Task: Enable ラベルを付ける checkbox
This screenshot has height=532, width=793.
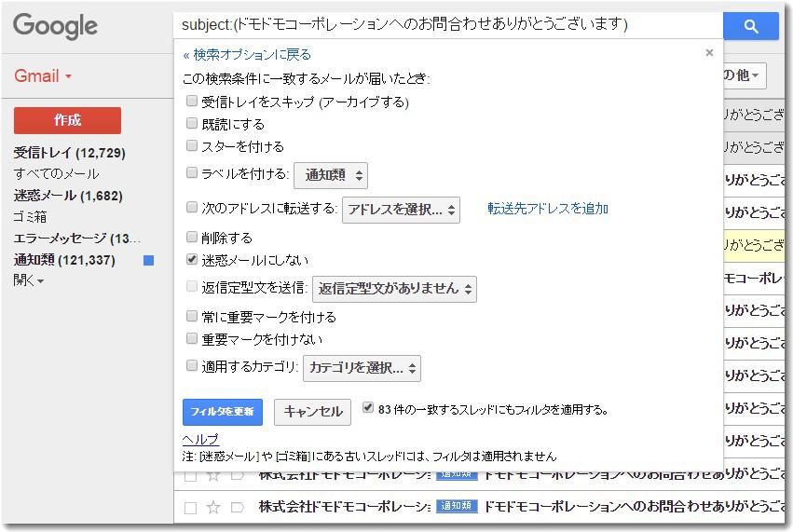Action: (192, 173)
